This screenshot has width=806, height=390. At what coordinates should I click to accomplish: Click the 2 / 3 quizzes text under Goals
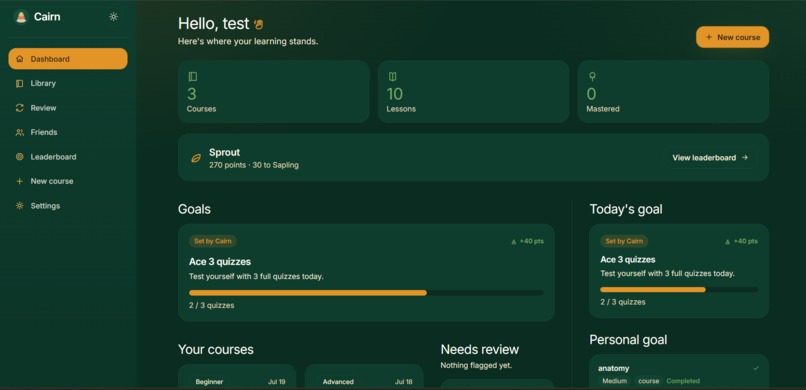tap(212, 305)
